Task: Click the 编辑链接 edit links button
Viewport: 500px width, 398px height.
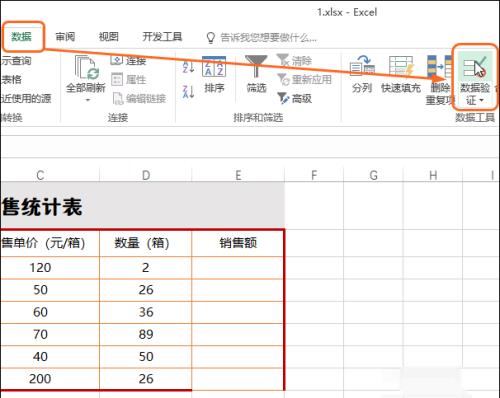Action: (x=139, y=98)
